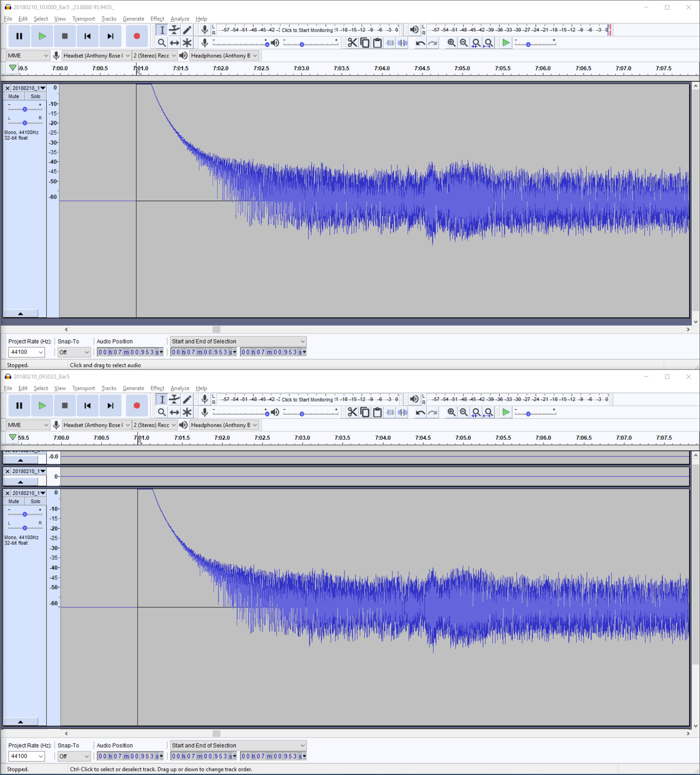Open MME audio host dropdown in top window

(x=28, y=56)
